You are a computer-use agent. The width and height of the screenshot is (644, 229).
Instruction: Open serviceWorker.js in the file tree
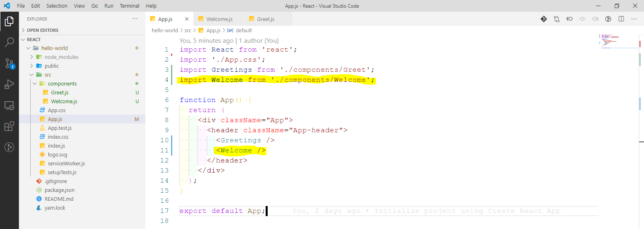66,163
